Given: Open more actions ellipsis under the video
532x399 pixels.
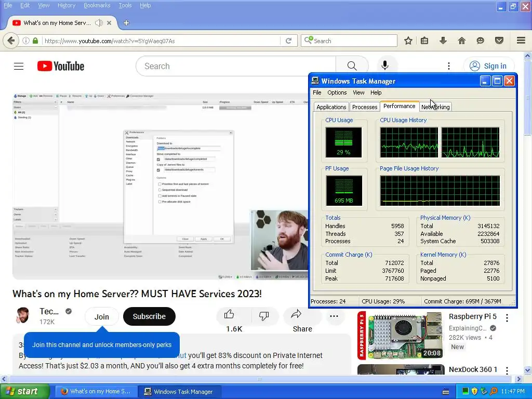Looking at the screenshot, I should coord(334,316).
